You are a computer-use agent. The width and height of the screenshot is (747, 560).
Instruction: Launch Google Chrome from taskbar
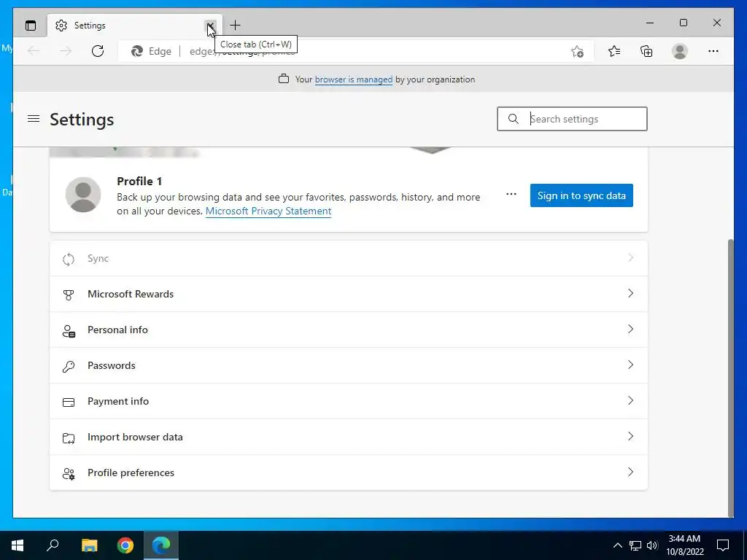125,545
